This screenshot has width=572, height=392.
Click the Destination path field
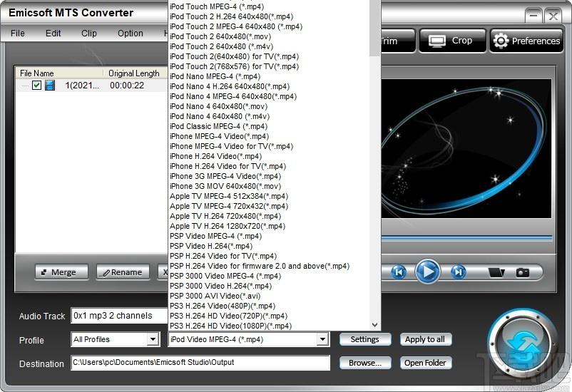[200, 363]
